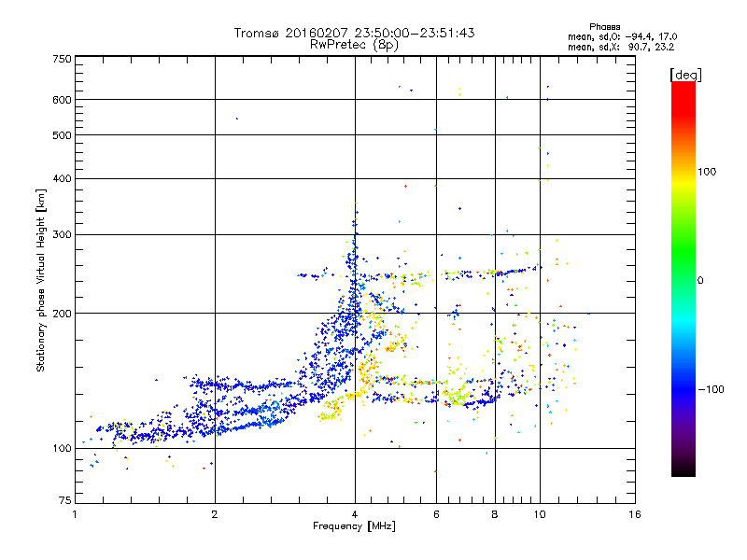Click the x-axis '8' tick label
Image resolution: width=747 pixels, height=560 pixels.
495,514
